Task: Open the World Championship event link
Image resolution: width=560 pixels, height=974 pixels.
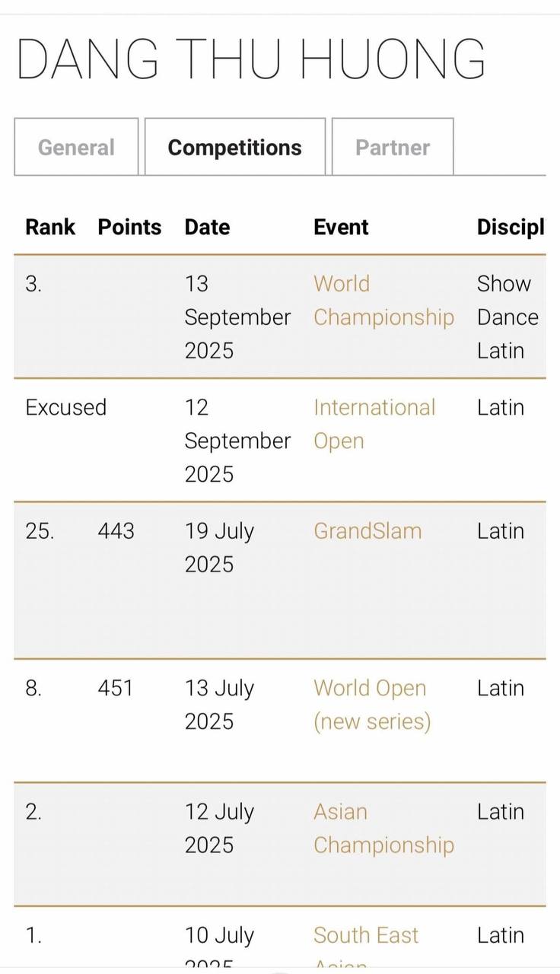Action: click(x=383, y=301)
